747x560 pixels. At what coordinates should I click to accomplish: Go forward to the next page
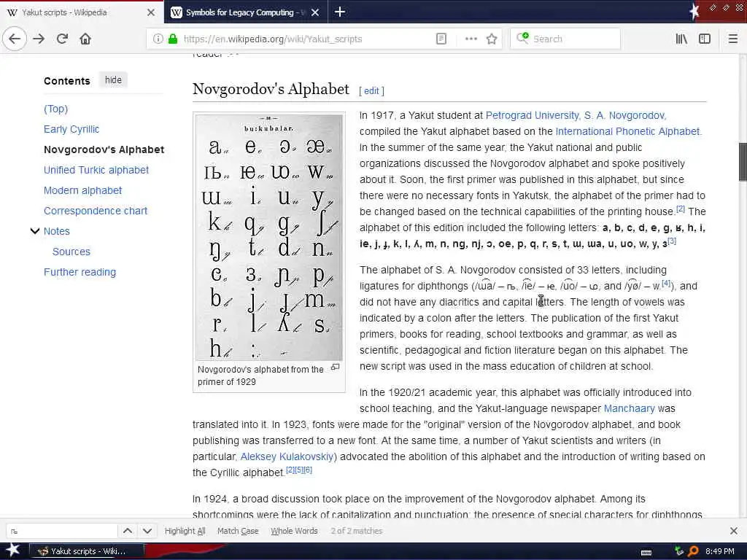[x=39, y=39]
